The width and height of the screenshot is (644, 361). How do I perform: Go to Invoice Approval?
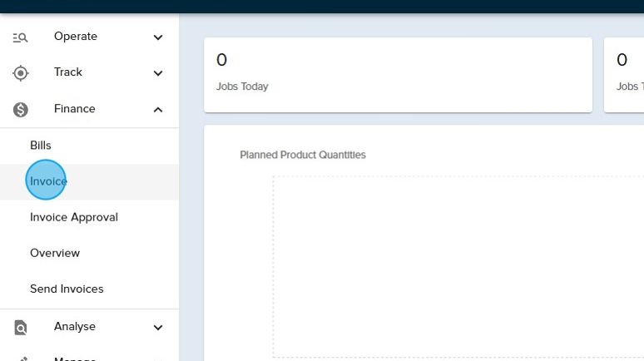click(x=74, y=217)
